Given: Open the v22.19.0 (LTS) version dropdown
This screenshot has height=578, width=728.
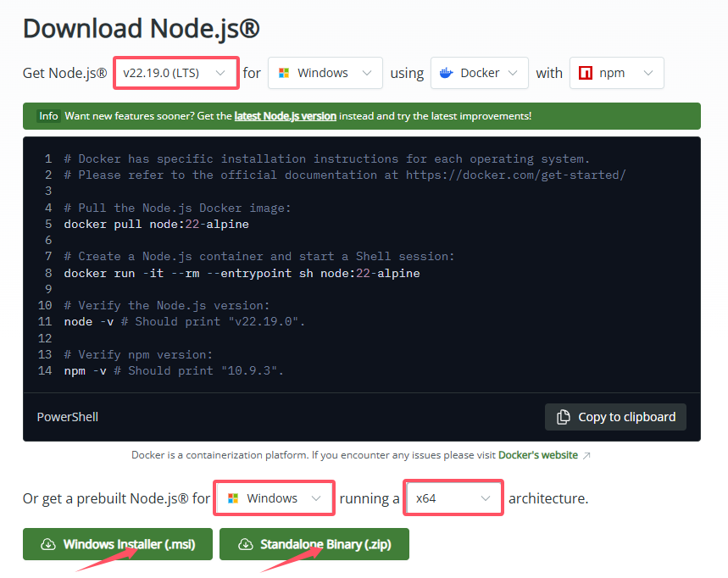Looking at the screenshot, I should coord(176,73).
